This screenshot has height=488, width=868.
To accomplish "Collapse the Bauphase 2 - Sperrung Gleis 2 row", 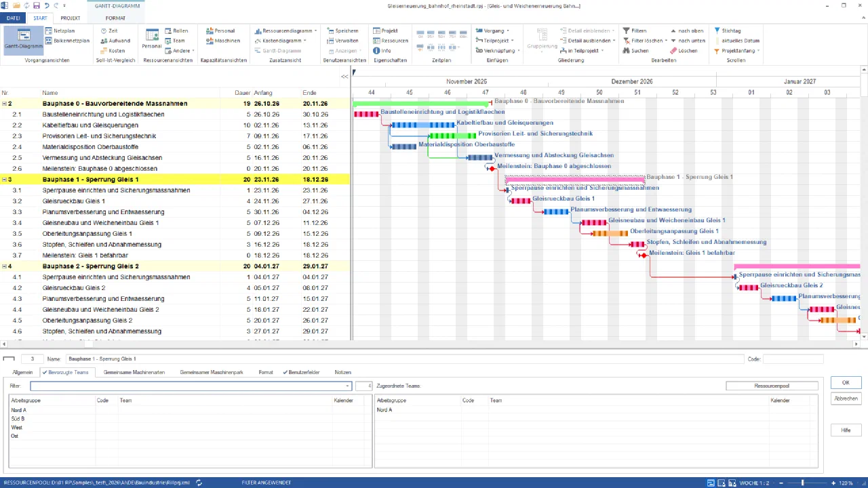I will click(x=5, y=266).
